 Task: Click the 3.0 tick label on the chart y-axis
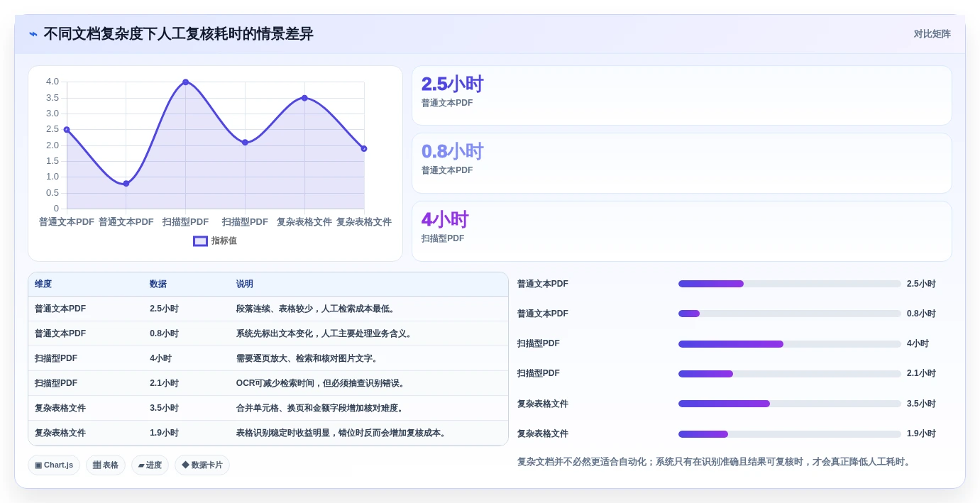point(53,114)
